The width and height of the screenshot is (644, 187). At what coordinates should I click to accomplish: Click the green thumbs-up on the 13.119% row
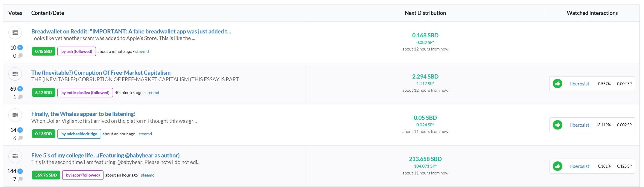pos(557,125)
